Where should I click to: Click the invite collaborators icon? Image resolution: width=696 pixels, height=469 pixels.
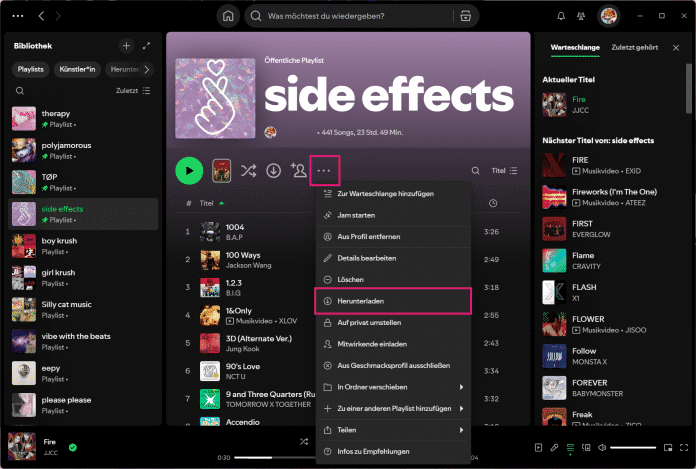coord(298,170)
